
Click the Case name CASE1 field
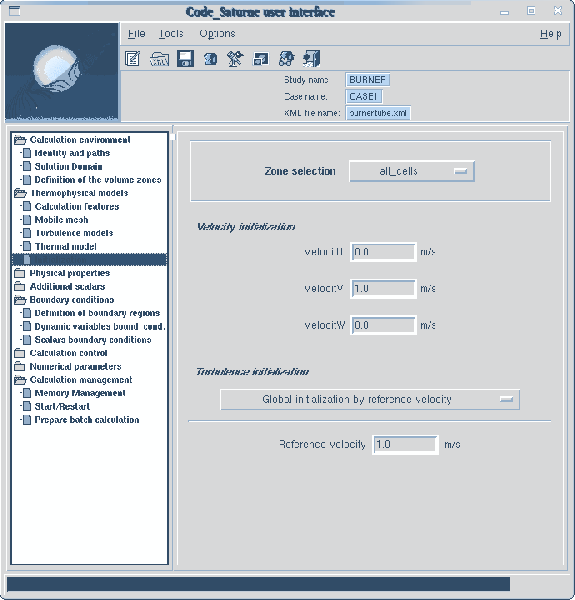click(363, 96)
